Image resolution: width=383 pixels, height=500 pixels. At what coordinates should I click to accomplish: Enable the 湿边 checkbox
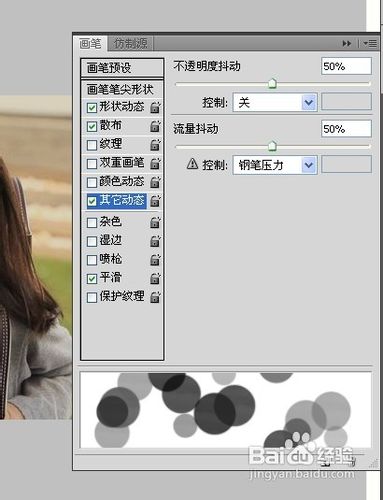coord(92,241)
